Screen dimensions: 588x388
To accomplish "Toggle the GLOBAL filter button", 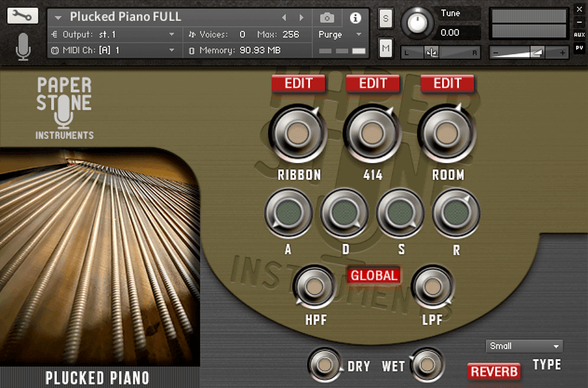I will [x=374, y=276].
